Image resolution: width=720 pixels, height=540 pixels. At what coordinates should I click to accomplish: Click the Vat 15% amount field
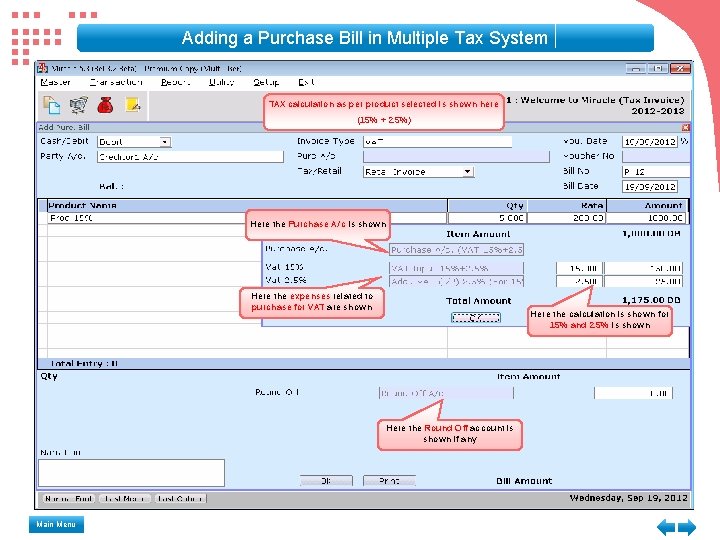coord(643,268)
